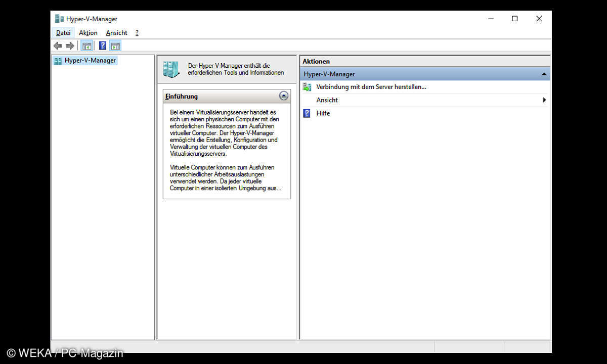This screenshot has height=364, width=607.
Task: Open the ? help menu
Action: 137,33
